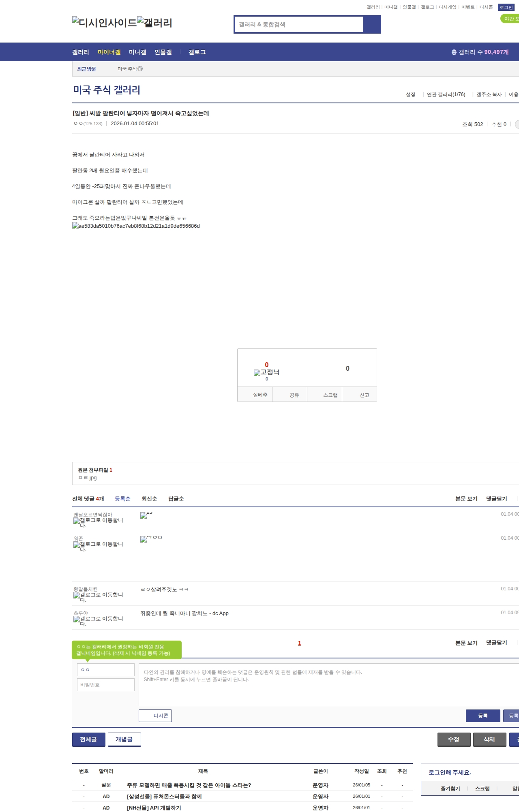Open 즐겨찾기 in the login panel

450,788
